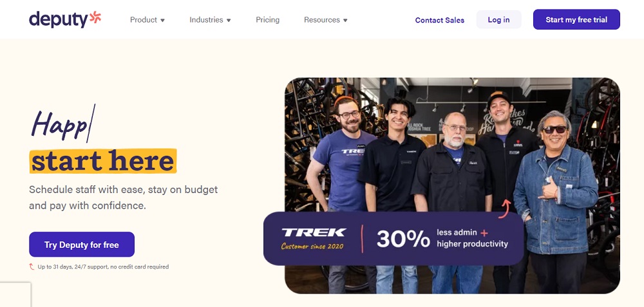Click the 30% statistic on the banner

click(403, 239)
